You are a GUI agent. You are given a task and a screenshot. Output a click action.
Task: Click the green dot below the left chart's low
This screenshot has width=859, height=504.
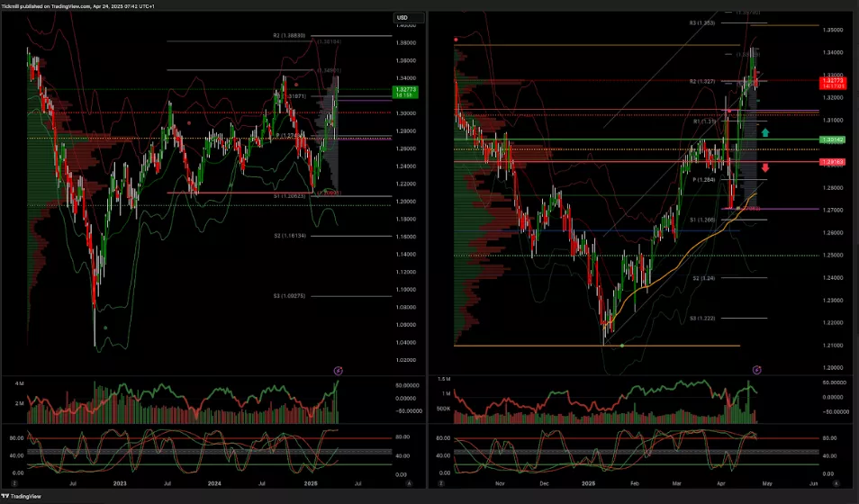pos(105,328)
